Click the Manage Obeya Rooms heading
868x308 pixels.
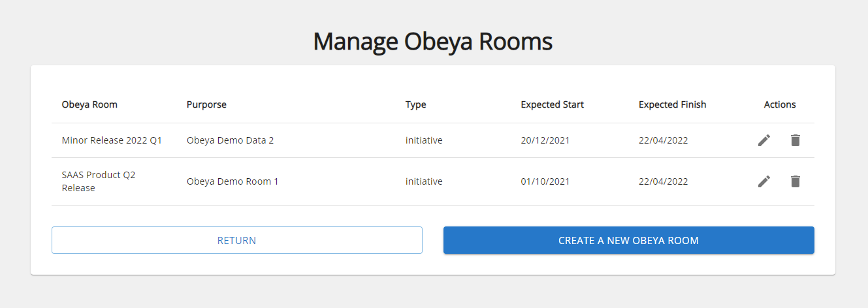(x=433, y=42)
